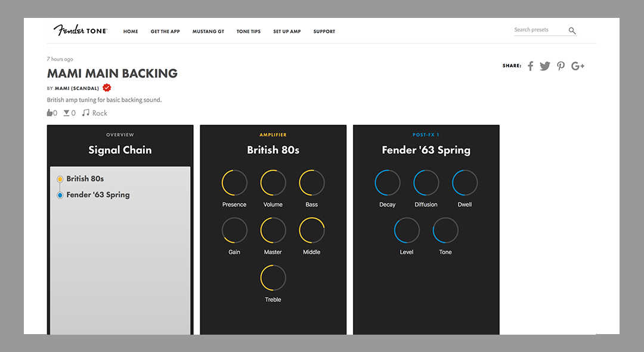The image size is (644, 352).
Task: Share preset on Twitter
Action: [545, 66]
